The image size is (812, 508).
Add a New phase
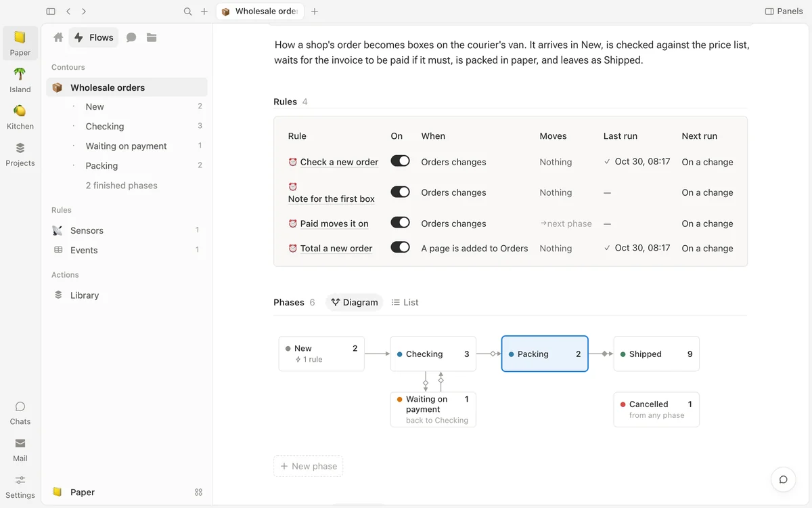[x=309, y=466]
